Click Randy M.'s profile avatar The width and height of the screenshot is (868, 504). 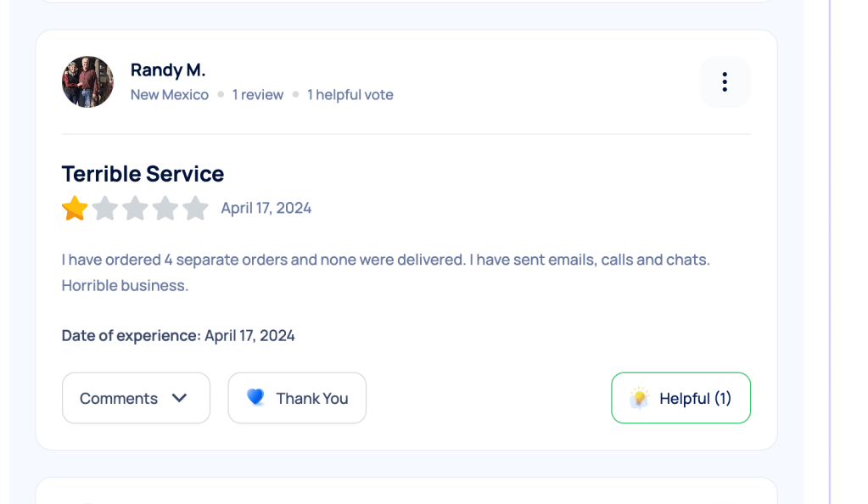[x=87, y=82]
